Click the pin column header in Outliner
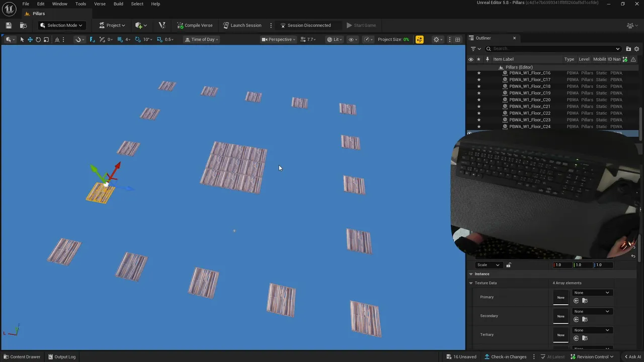Image resolution: width=644 pixels, height=362 pixels. click(x=487, y=59)
